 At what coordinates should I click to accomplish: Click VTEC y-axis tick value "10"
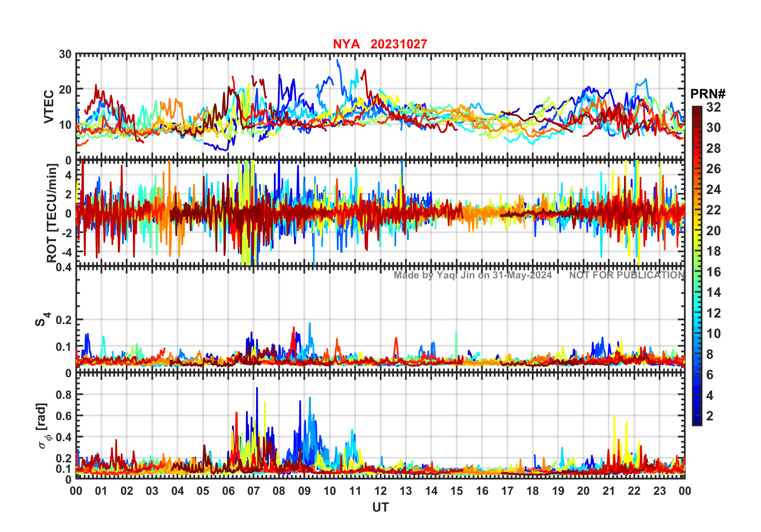[65, 125]
